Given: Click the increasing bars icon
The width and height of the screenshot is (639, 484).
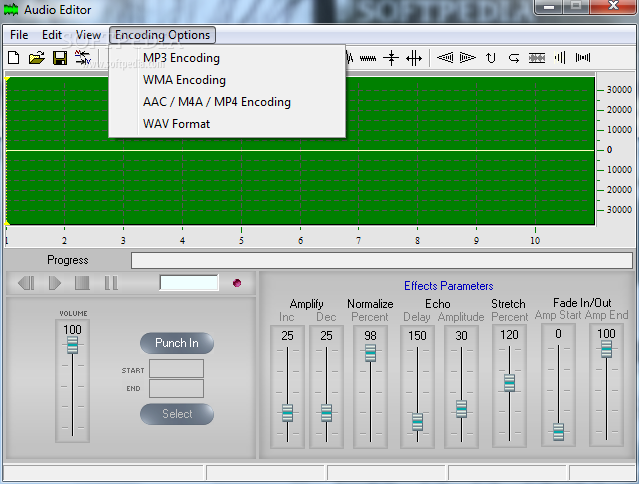Looking at the screenshot, I should (560, 57).
